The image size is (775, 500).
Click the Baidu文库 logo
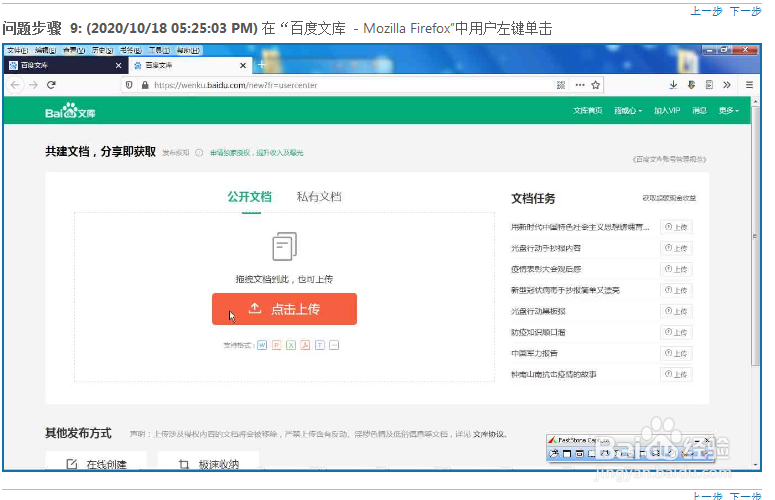tap(70, 111)
